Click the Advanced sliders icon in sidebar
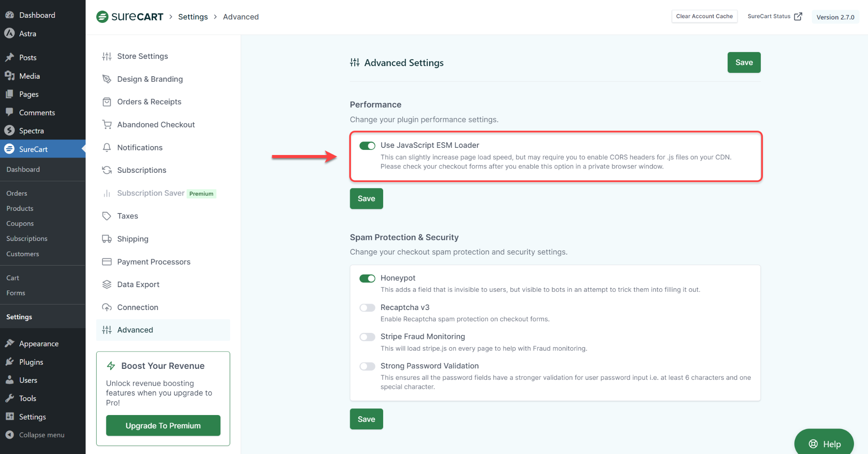 (107, 330)
